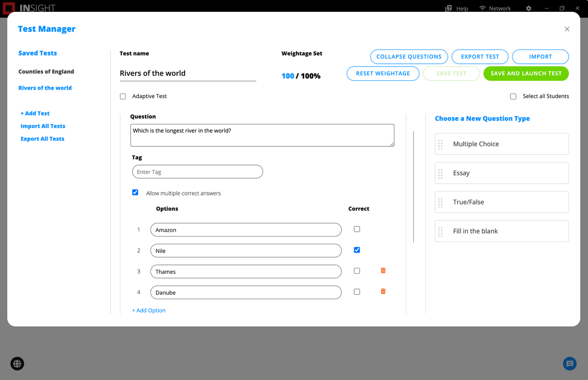Open the chat bubble icon
The width and height of the screenshot is (588, 380).
[569, 363]
